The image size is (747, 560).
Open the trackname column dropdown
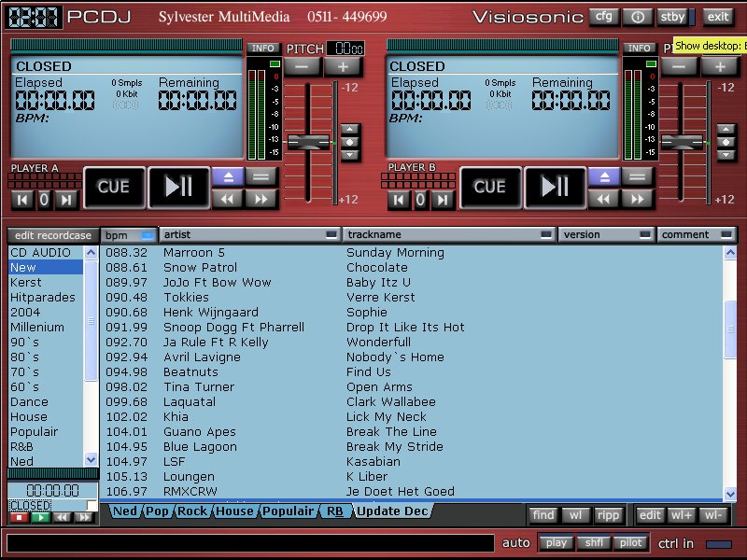[x=546, y=235]
